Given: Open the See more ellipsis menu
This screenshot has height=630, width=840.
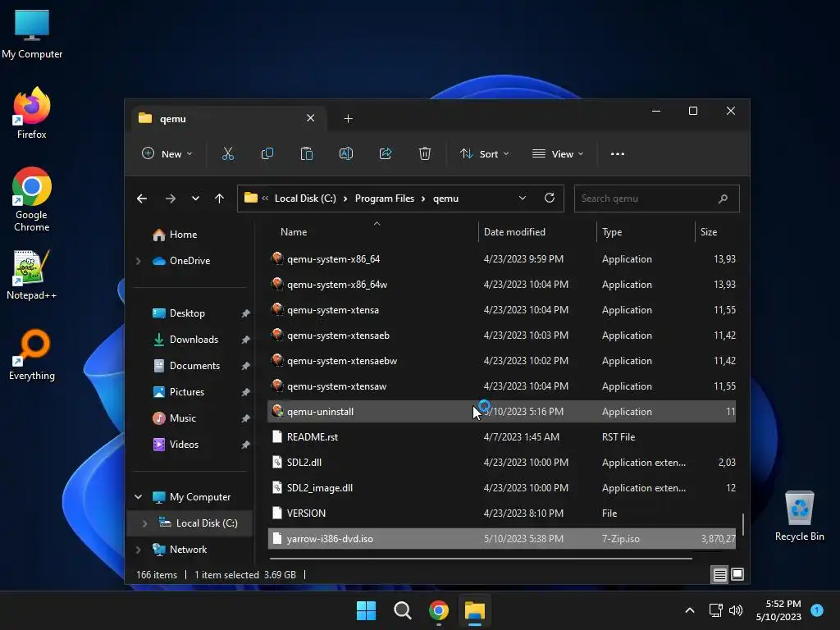Looking at the screenshot, I should [618, 153].
